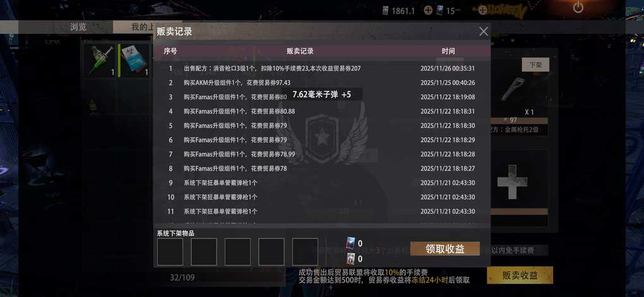The height and width of the screenshot is (297, 644).
Task: Click the 领取收益 button
Action: click(445, 248)
